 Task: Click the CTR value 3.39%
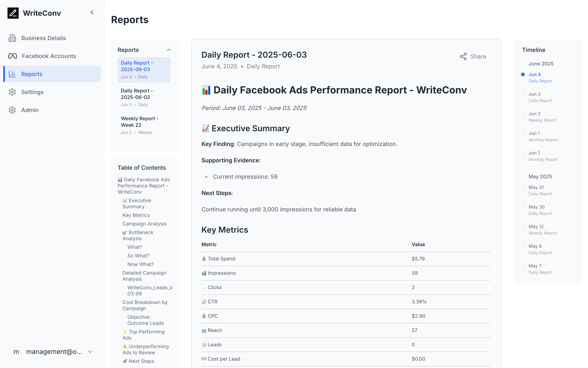point(419,302)
